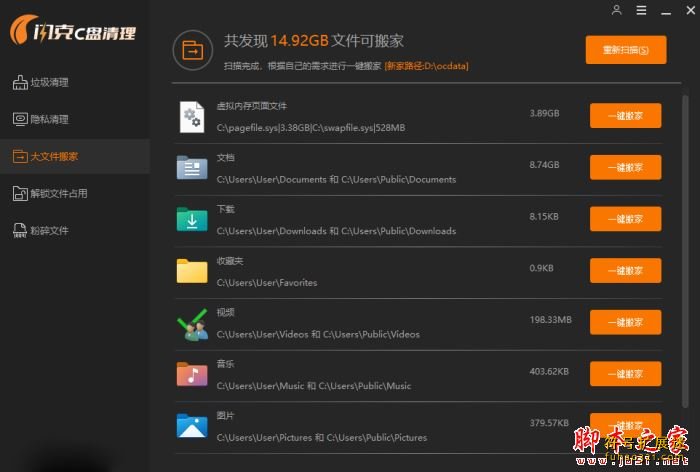Open the user account icon

click(x=616, y=11)
